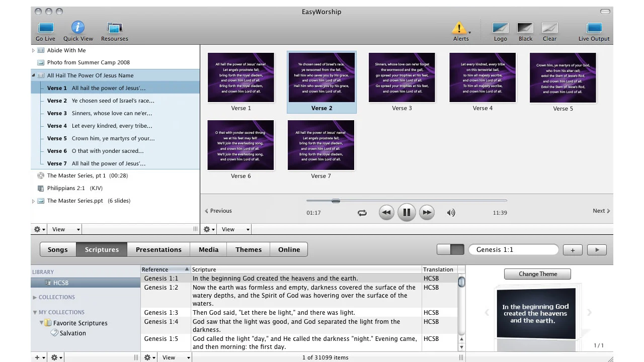Select the HCSB library item
The height and width of the screenshot is (362, 644).
pyautogui.click(x=86, y=283)
